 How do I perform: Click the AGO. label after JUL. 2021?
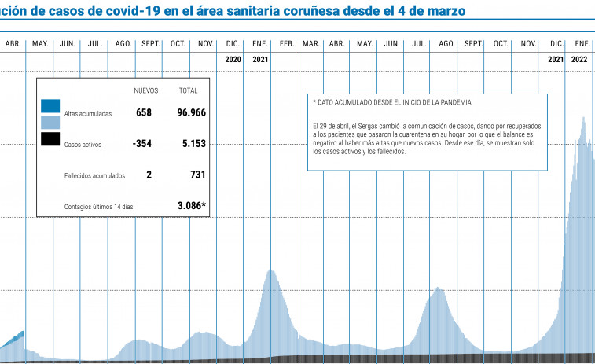pos(447,44)
